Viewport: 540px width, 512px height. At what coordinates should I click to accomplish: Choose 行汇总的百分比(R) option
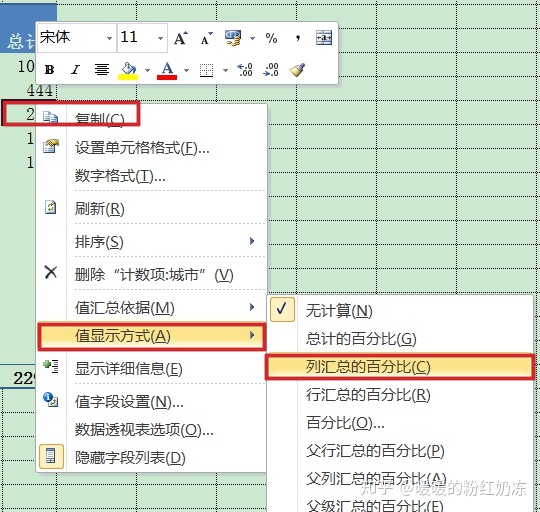pyautogui.click(x=399, y=395)
